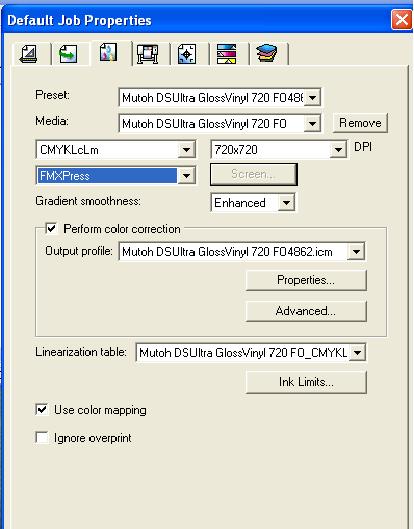Image resolution: width=414 pixels, height=529 pixels.
Task: Open the color separations tab icon
Action: click(226, 54)
